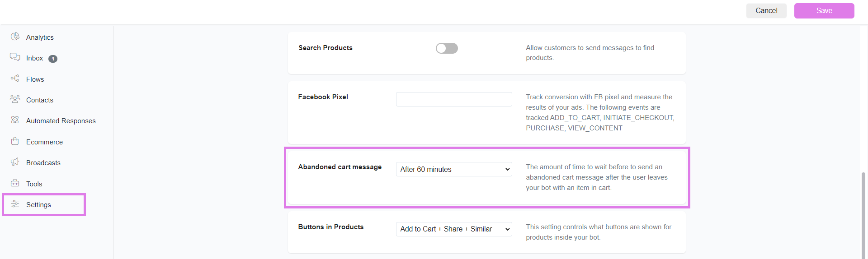Click the Broadcasts megaphone icon
Viewport: 868px width, 259px height.
15,162
